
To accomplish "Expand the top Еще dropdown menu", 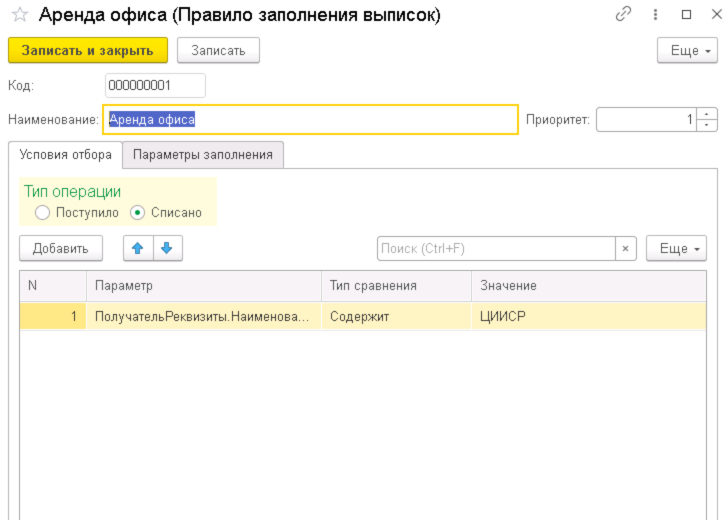I will (687, 50).
